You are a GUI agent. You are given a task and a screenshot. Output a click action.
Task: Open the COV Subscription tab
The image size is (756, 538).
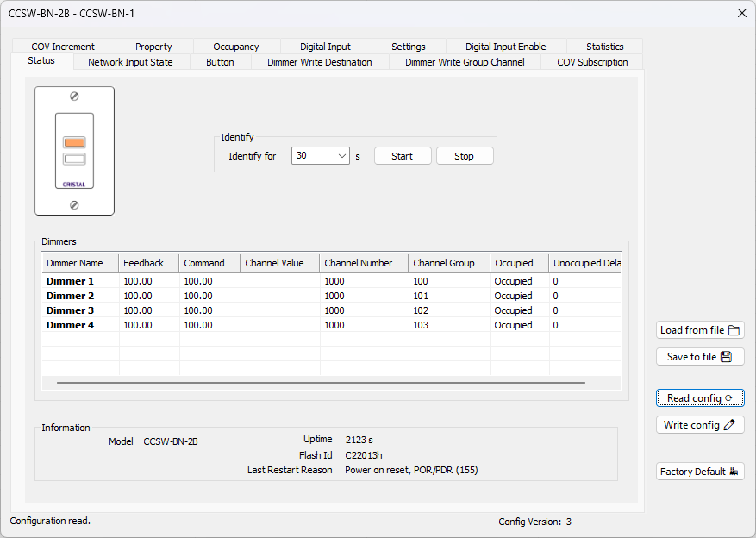[x=592, y=62]
